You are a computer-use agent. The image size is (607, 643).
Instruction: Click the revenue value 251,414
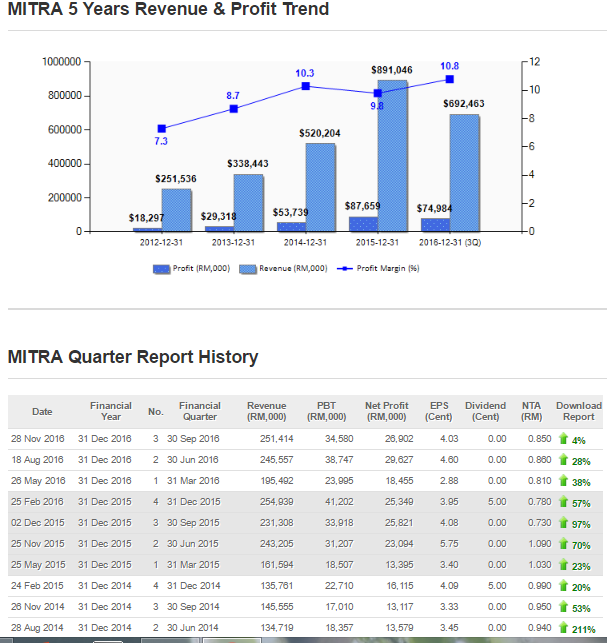pyautogui.click(x=276, y=439)
